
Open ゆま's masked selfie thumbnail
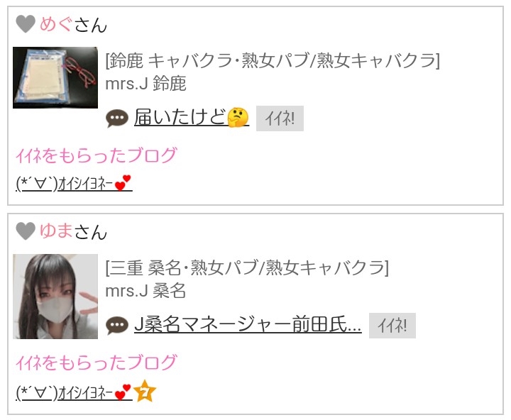pos(55,297)
